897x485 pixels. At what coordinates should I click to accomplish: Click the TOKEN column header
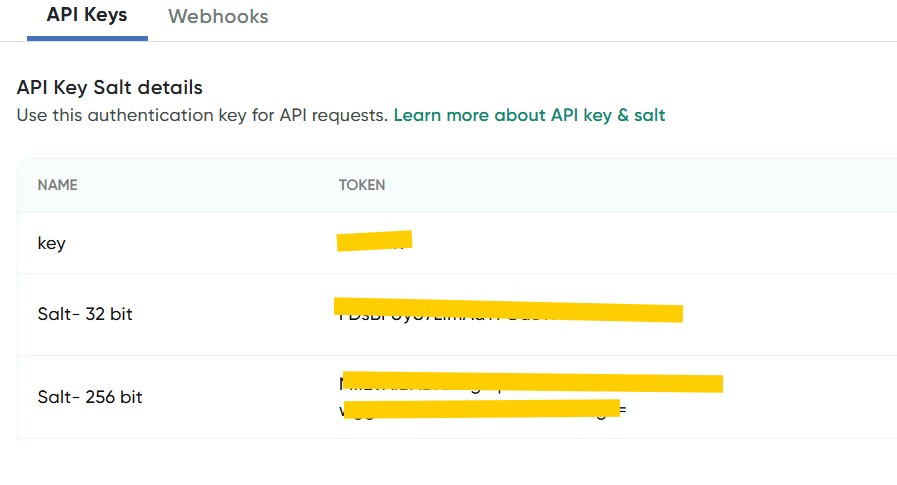click(362, 185)
